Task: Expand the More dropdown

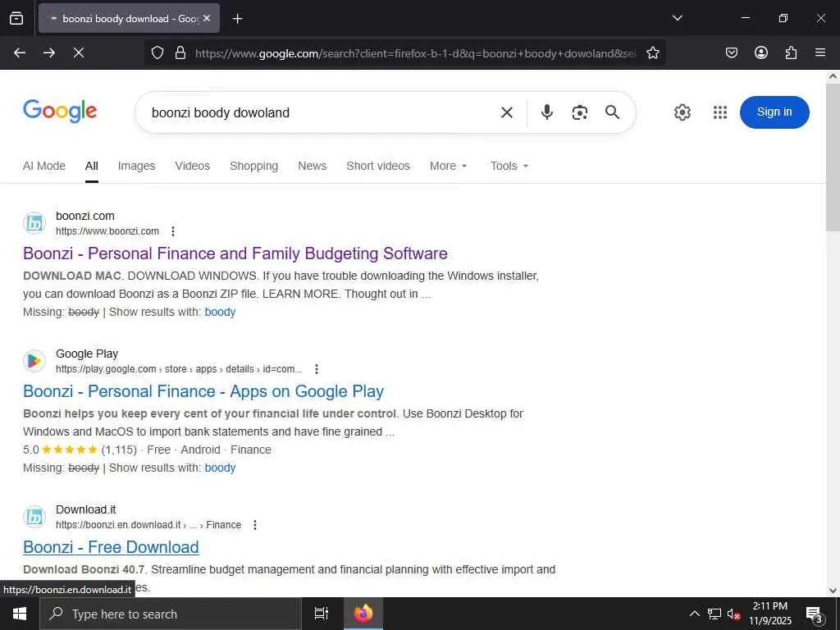Action: pyautogui.click(x=449, y=166)
